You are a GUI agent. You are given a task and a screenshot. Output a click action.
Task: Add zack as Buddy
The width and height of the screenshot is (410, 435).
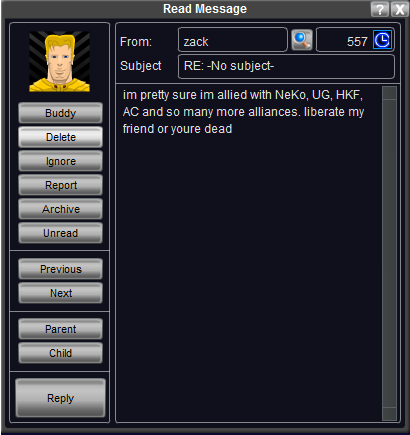[60, 113]
